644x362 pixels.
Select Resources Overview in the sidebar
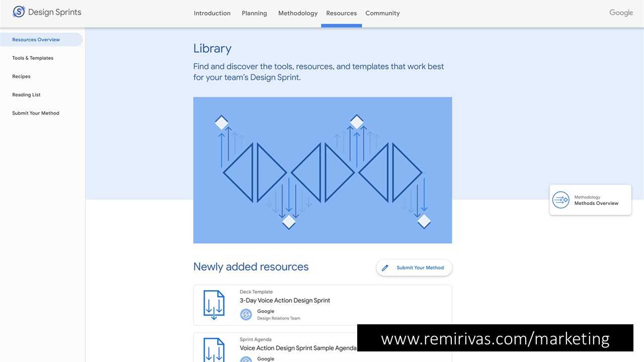[41, 40]
